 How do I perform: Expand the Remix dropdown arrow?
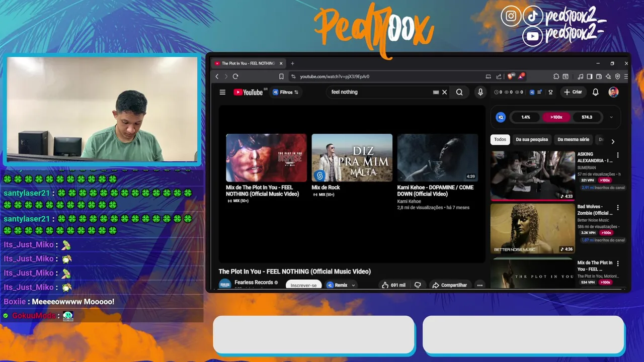353,285
